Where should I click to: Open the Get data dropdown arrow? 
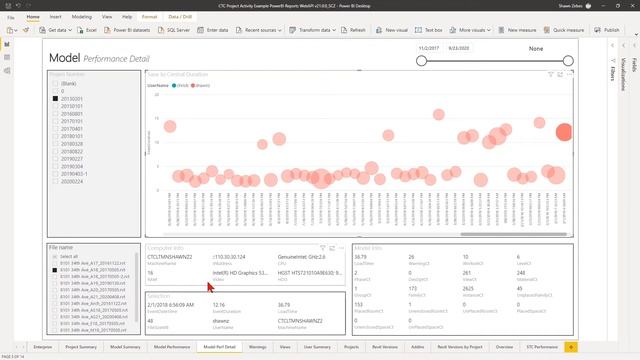(70, 30)
